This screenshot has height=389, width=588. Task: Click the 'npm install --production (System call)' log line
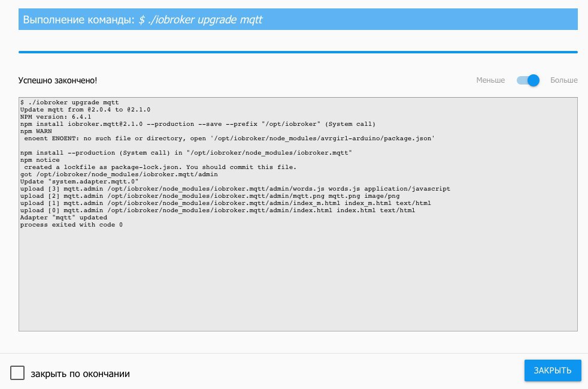[x=186, y=153]
